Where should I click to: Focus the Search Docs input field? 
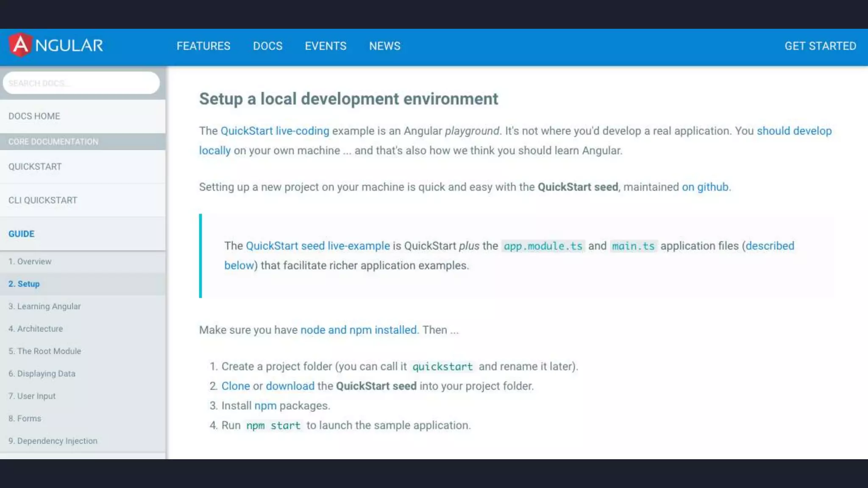81,83
